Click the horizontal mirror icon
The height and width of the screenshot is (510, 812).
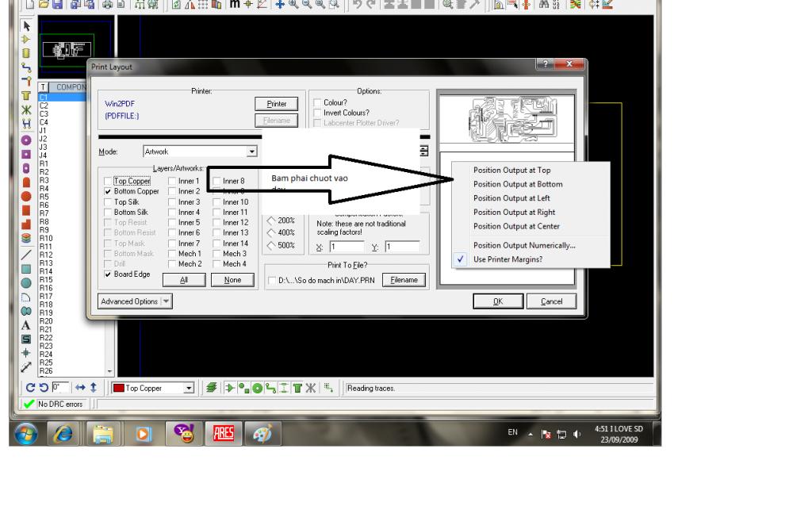pyautogui.click(x=80, y=387)
